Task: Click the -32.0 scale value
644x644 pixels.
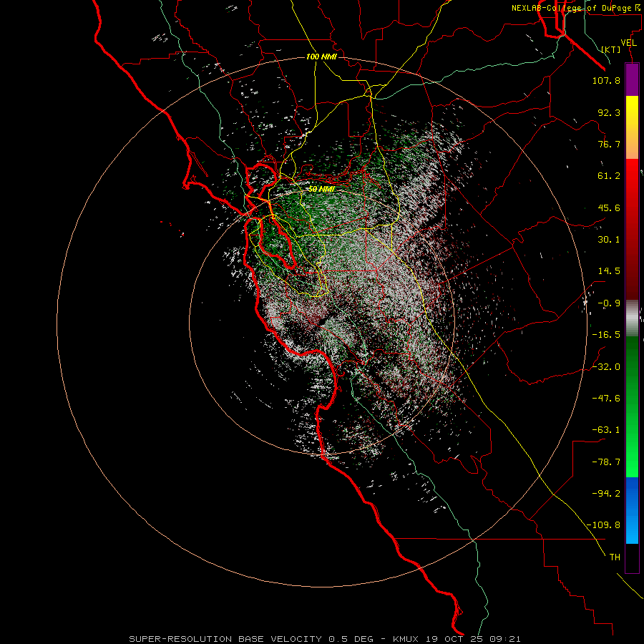Action: pos(606,367)
